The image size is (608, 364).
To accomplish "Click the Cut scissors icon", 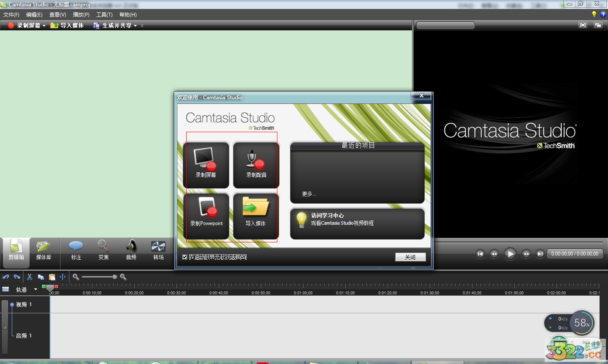I will click(x=30, y=277).
